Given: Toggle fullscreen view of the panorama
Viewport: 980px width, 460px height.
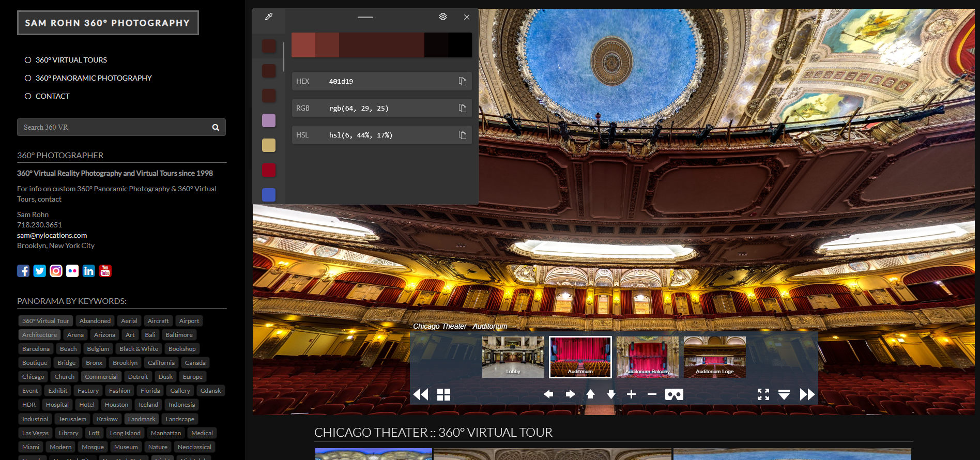Looking at the screenshot, I should [x=763, y=395].
